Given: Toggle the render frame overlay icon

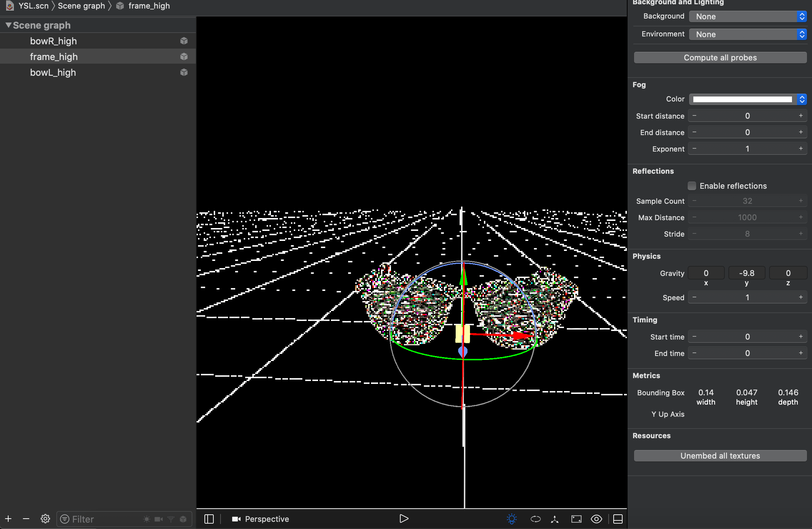Looking at the screenshot, I should [576, 519].
